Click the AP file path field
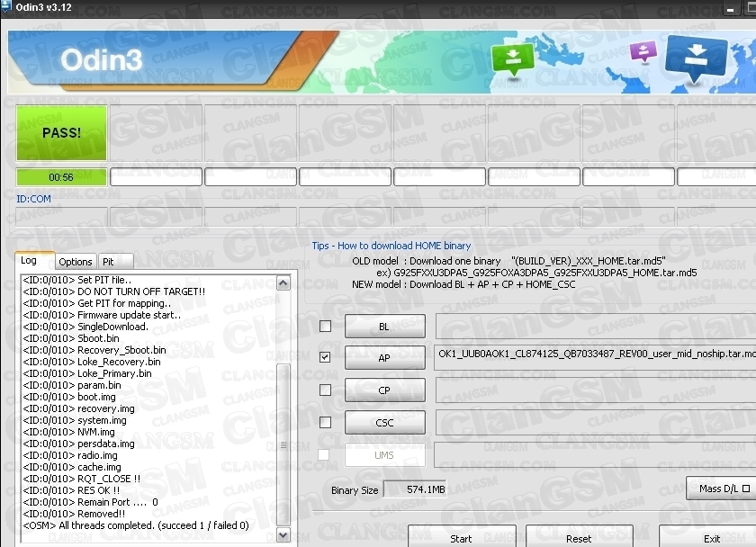 click(x=595, y=357)
